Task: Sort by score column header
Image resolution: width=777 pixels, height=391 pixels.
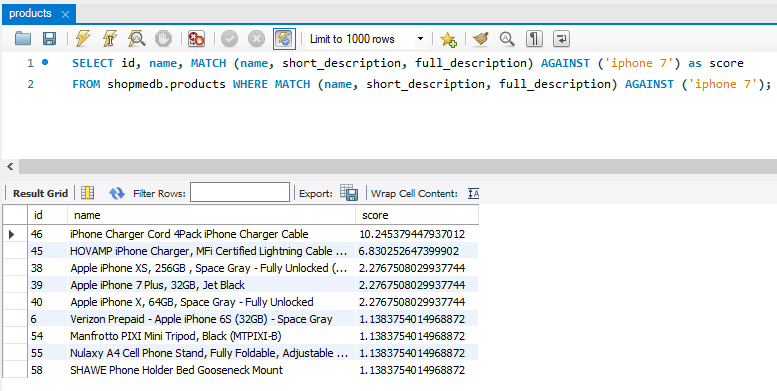Action: 417,215
